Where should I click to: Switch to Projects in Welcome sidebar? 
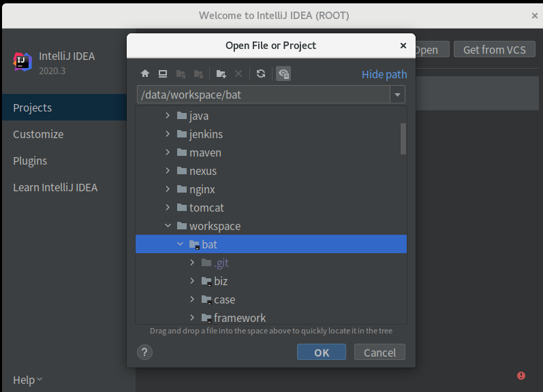(64, 108)
